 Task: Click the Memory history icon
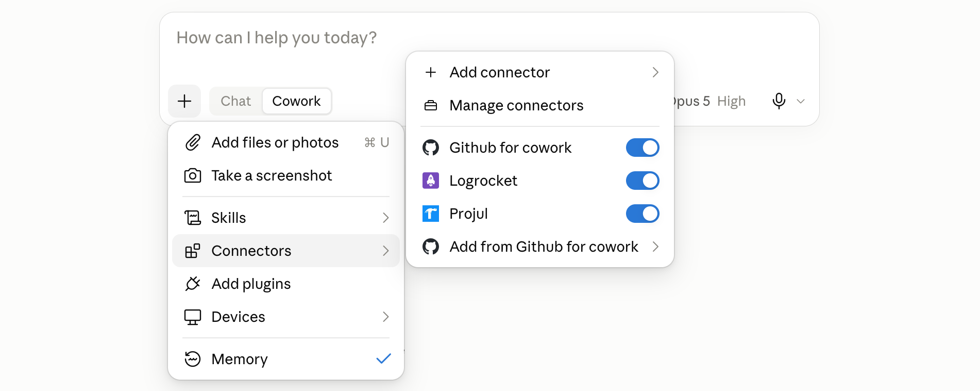(x=193, y=359)
